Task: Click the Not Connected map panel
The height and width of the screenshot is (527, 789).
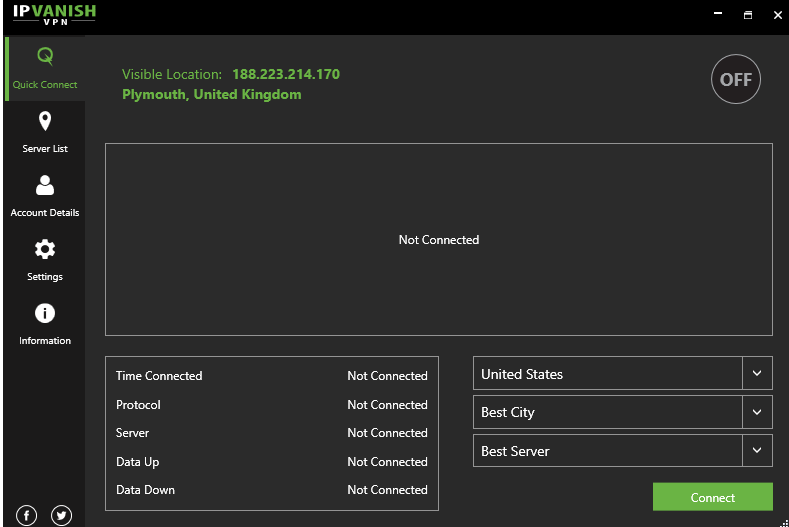Action: (439, 240)
